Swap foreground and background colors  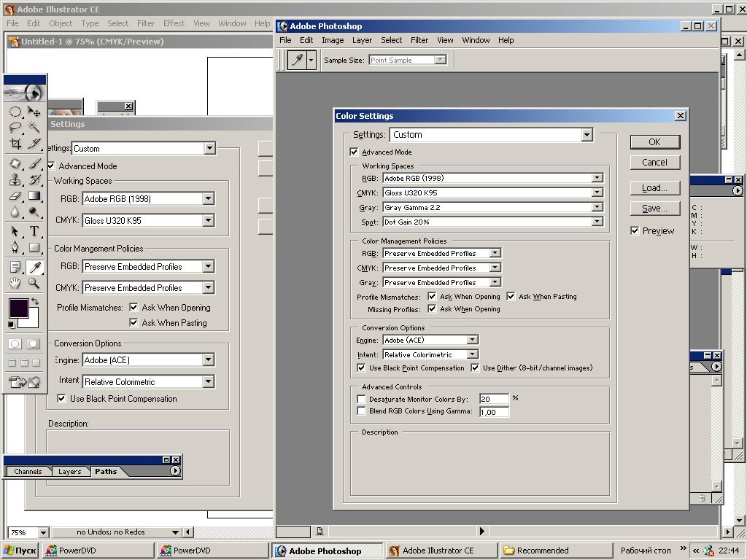[x=35, y=301]
